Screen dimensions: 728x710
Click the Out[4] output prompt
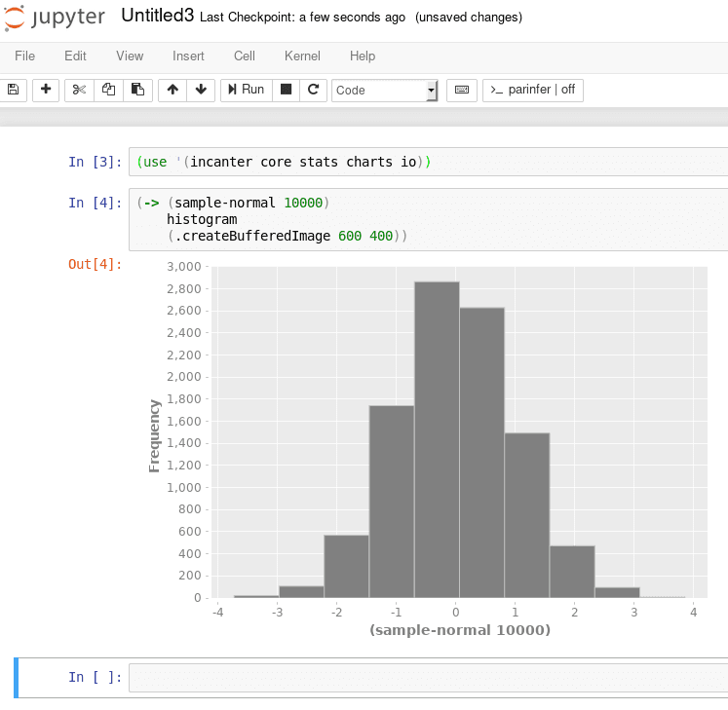pos(95,264)
